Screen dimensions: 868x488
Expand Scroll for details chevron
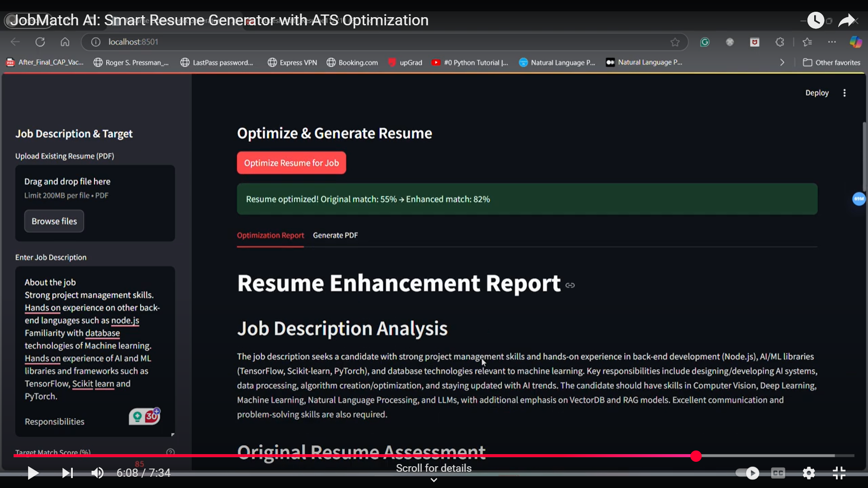[x=434, y=480]
